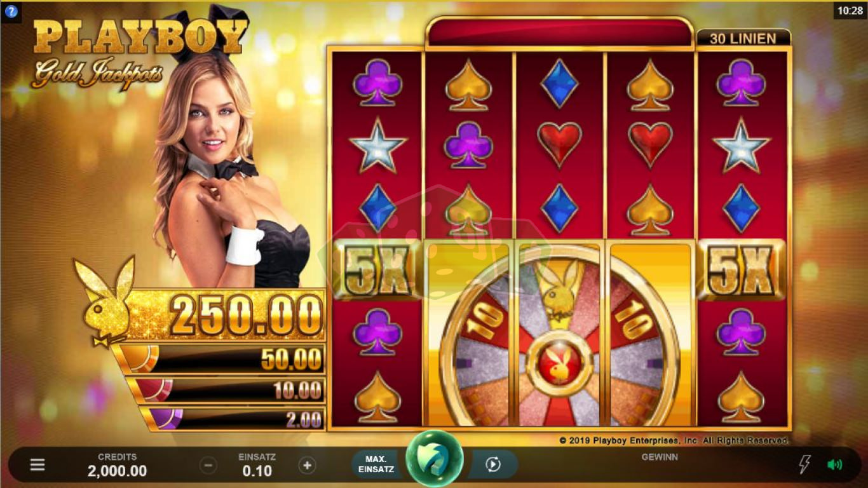This screenshot has height=488, width=868.
Task: Mute the game sound
Action: pos(834,464)
